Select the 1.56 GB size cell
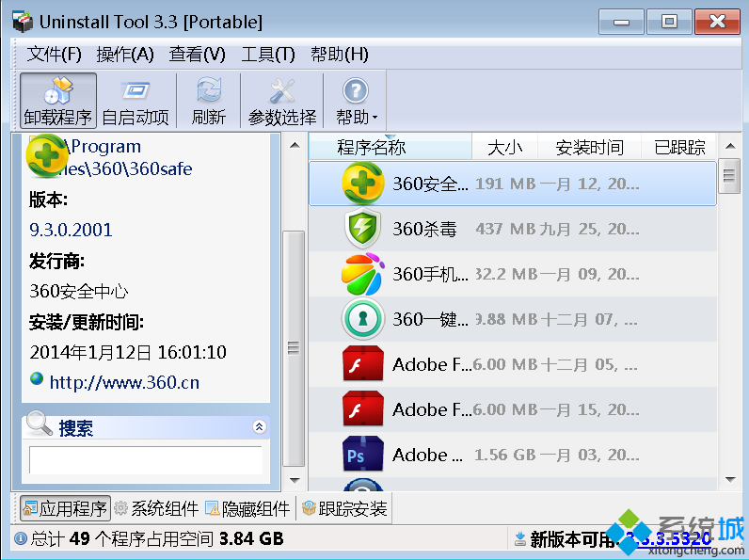Screen dimensions: 749x560 click(505, 455)
